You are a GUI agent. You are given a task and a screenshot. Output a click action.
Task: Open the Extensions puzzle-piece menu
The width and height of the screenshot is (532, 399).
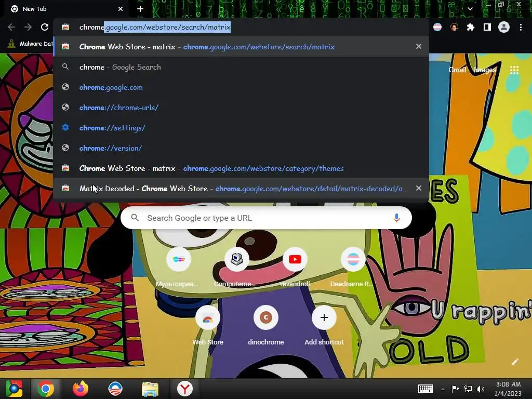tap(470, 27)
